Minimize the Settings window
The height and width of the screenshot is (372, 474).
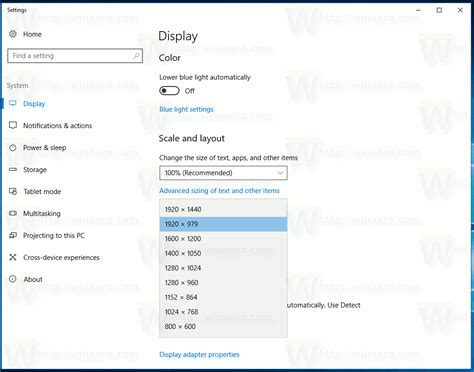click(x=418, y=10)
